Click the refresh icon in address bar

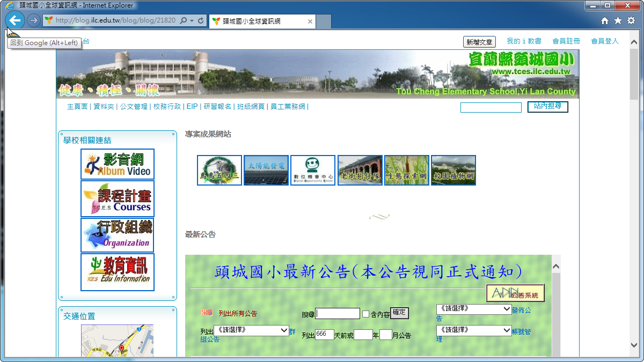pos(201,21)
